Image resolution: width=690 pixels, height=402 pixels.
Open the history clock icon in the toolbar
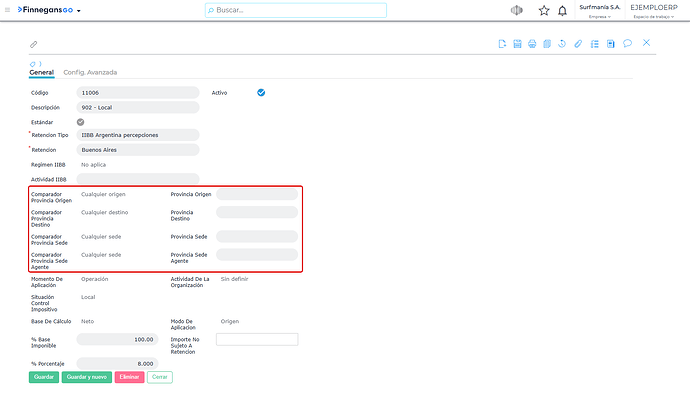tap(562, 44)
